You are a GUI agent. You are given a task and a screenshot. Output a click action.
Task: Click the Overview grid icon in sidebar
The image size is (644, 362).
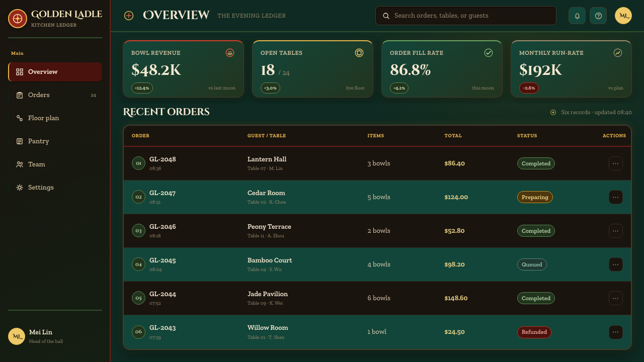(x=20, y=72)
